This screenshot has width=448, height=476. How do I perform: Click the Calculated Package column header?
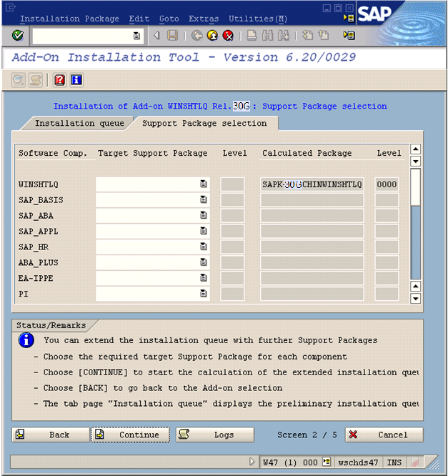[x=307, y=153]
